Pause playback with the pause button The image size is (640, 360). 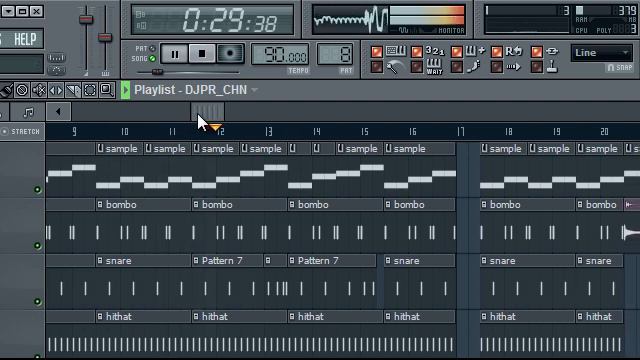tap(175, 54)
